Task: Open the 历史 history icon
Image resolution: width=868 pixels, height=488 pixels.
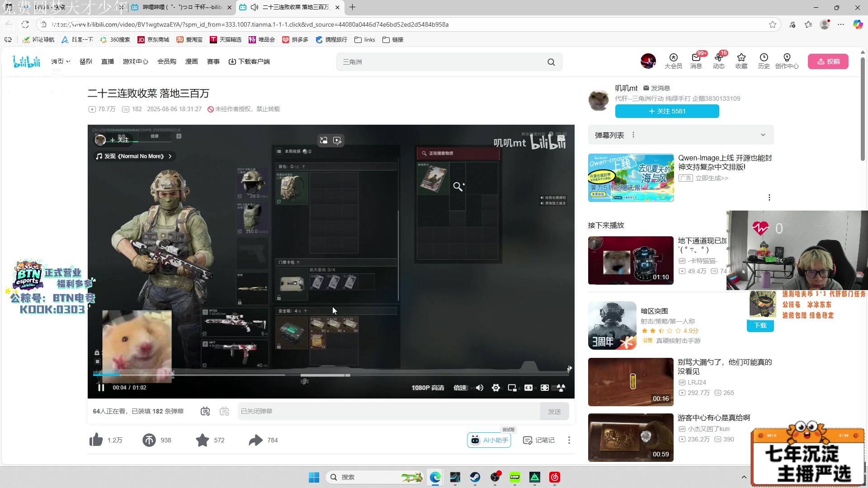Action: [764, 61]
